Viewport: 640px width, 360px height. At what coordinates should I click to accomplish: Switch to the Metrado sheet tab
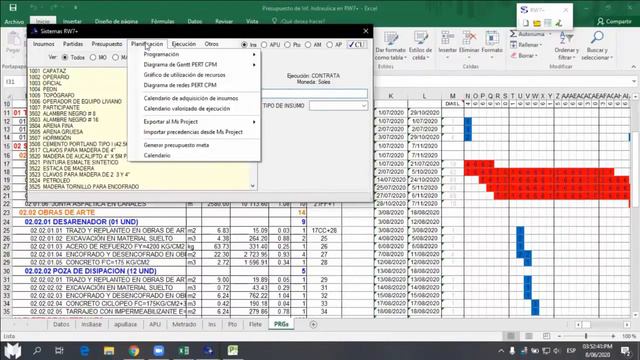coord(184,324)
